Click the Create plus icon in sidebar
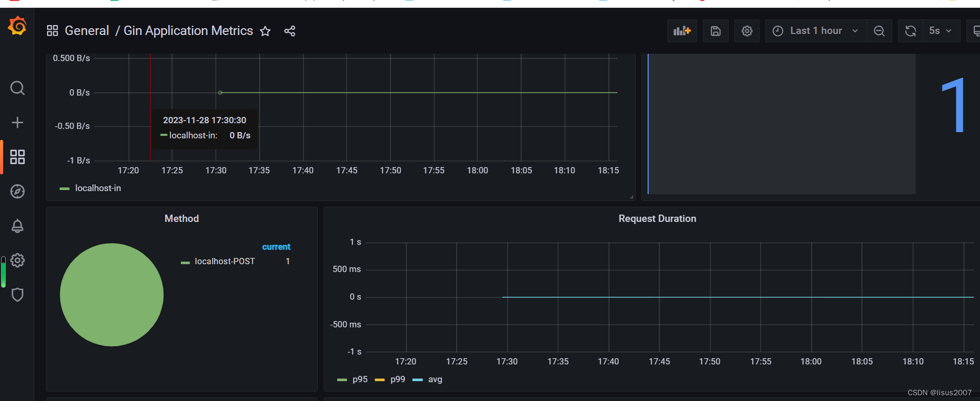The height and width of the screenshot is (401, 980). pos(17,122)
